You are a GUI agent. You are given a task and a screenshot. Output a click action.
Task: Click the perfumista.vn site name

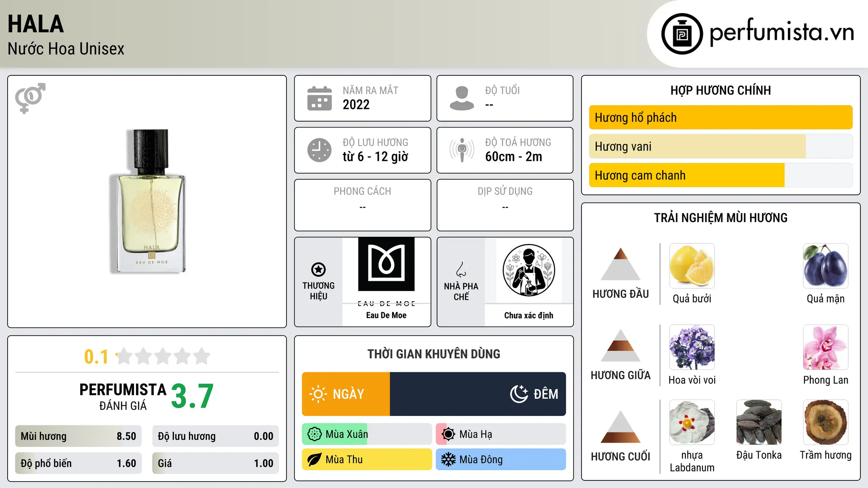(x=782, y=32)
